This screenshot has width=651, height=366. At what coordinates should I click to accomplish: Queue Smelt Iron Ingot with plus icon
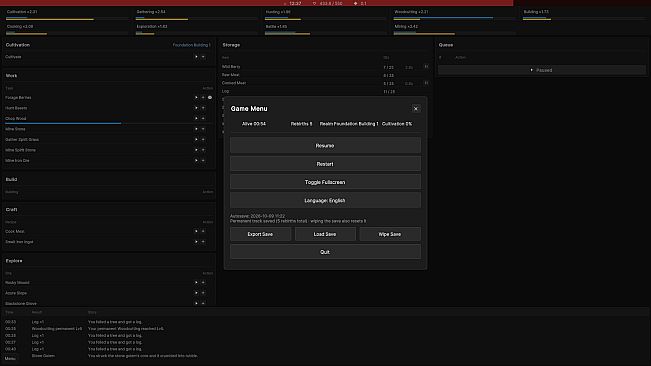tap(203, 242)
